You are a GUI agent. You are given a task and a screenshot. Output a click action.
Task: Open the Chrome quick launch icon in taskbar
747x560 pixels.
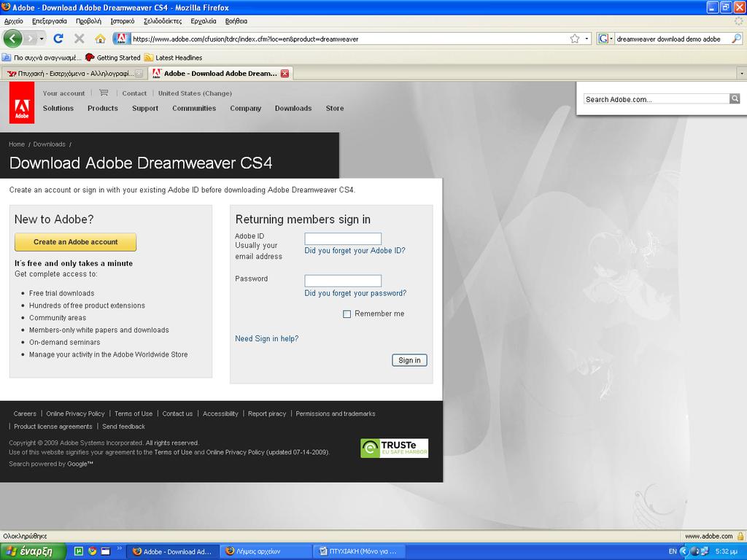coord(92,551)
